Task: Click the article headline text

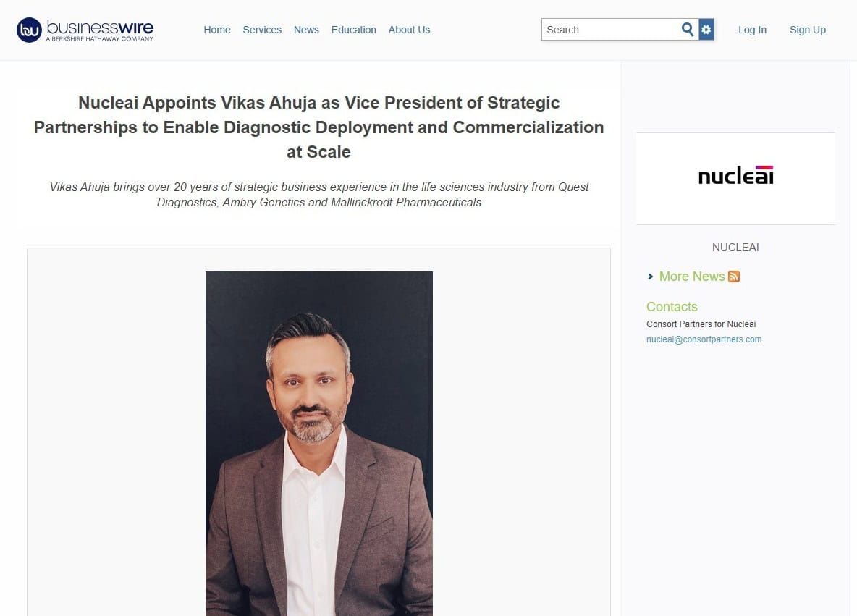Action: coord(318,127)
